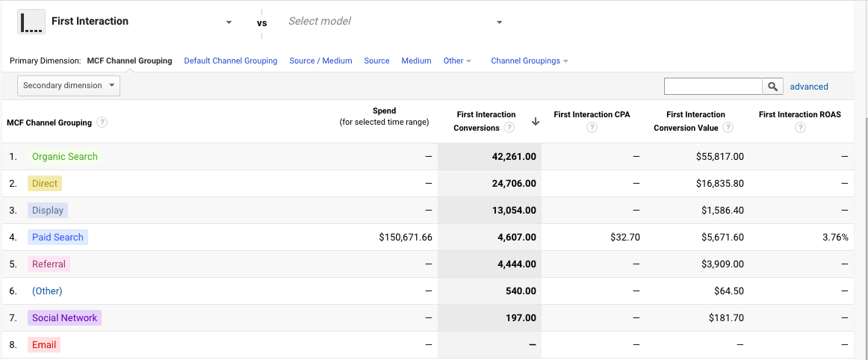Click help icon beside Conversion Value header
868x360 pixels.
click(x=728, y=128)
